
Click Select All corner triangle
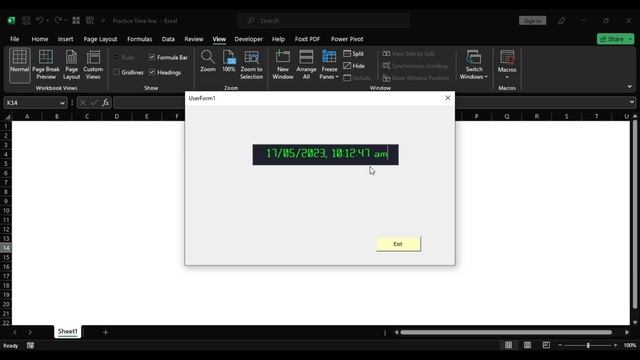point(7,116)
